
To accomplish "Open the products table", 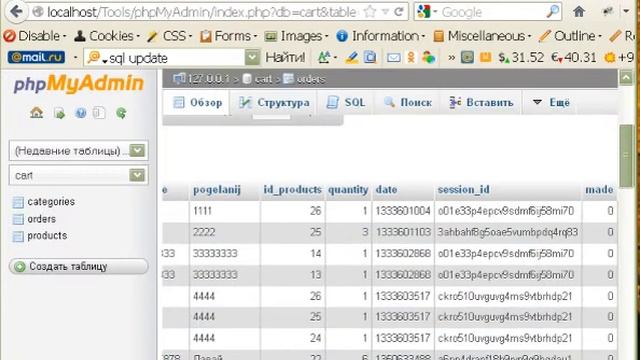I will click(47, 236).
